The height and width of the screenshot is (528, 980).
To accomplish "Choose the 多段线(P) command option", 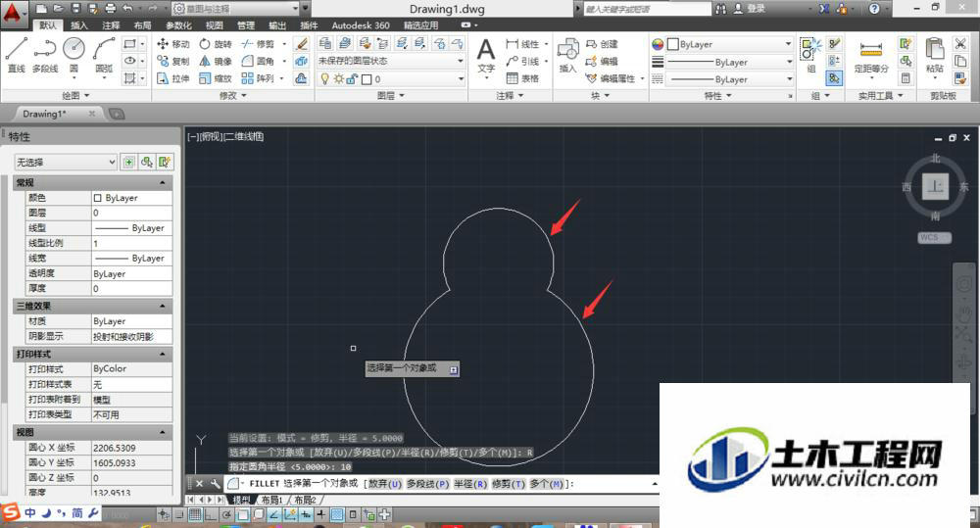I will coord(428,484).
